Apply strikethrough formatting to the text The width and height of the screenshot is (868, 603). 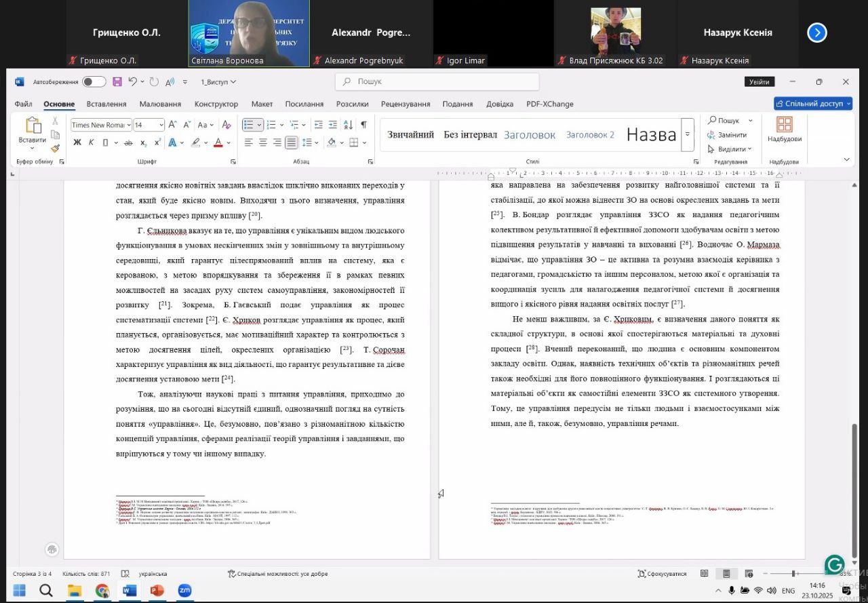pyautogui.click(x=128, y=142)
